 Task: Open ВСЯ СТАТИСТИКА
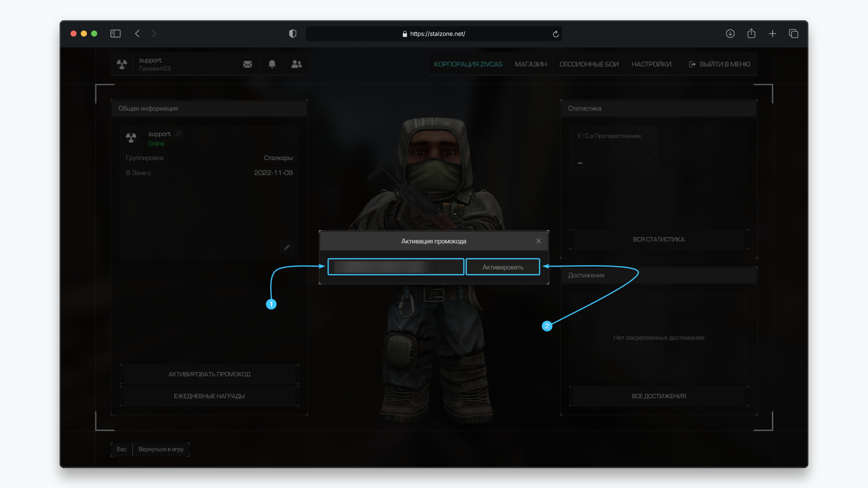(x=659, y=239)
